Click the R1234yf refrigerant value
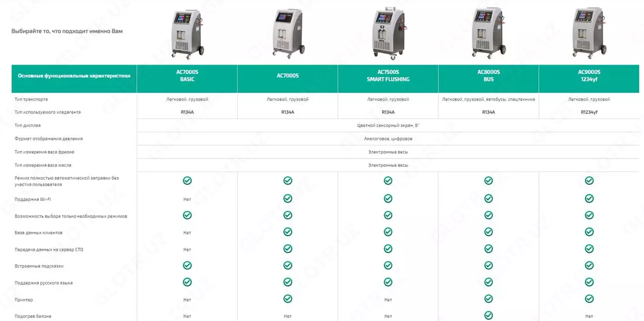The image size is (644, 321). coord(589,112)
